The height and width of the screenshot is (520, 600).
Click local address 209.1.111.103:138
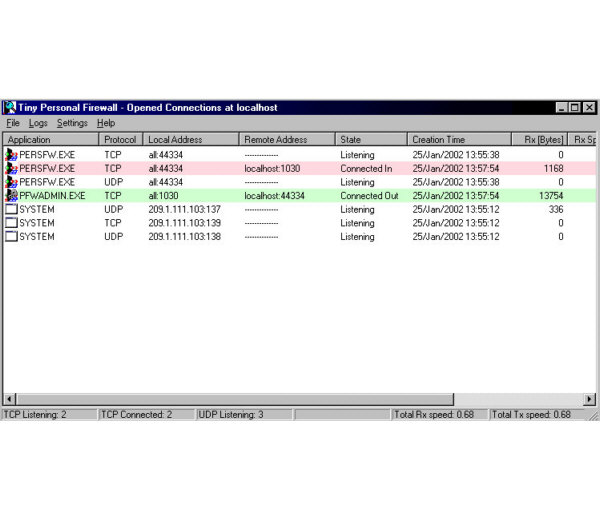pos(184,236)
